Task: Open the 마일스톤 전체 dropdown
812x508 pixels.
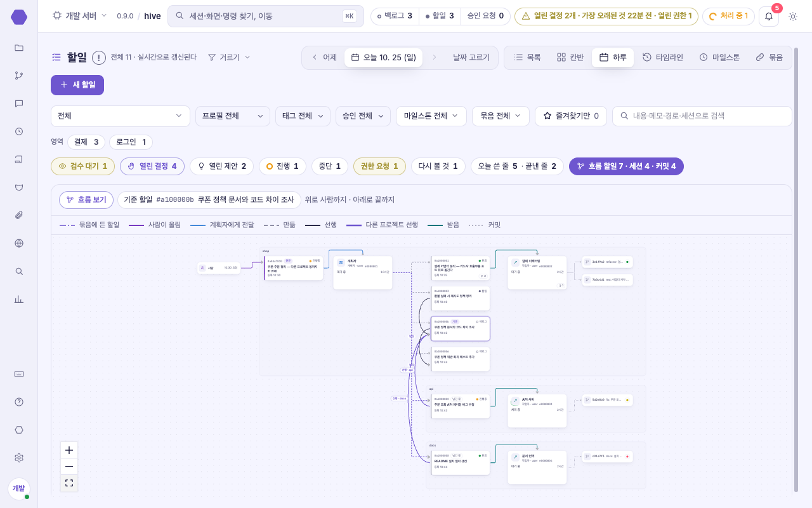Action: point(431,116)
